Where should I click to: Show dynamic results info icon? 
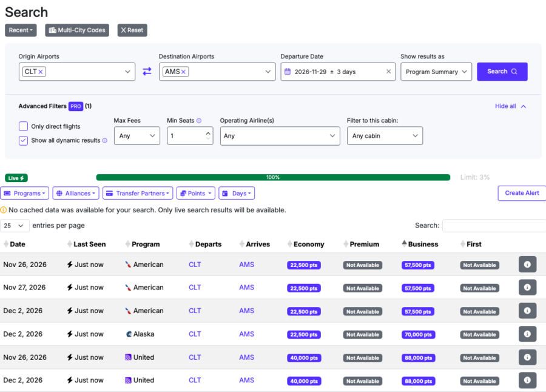point(104,140)
